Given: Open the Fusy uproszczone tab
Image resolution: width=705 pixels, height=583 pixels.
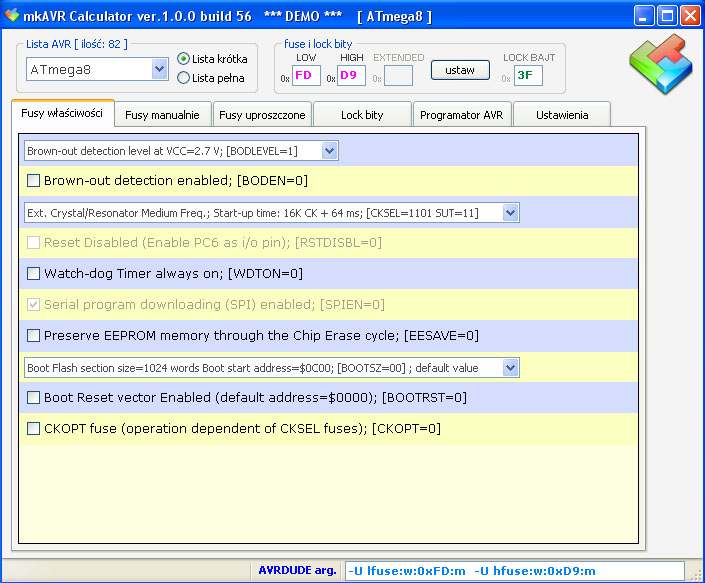Looking at the screenshot, I should [262, 115].
